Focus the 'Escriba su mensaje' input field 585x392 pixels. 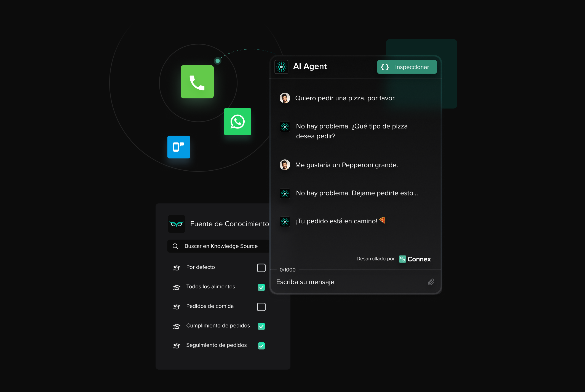pyautogui.click(x=356, y=282)
